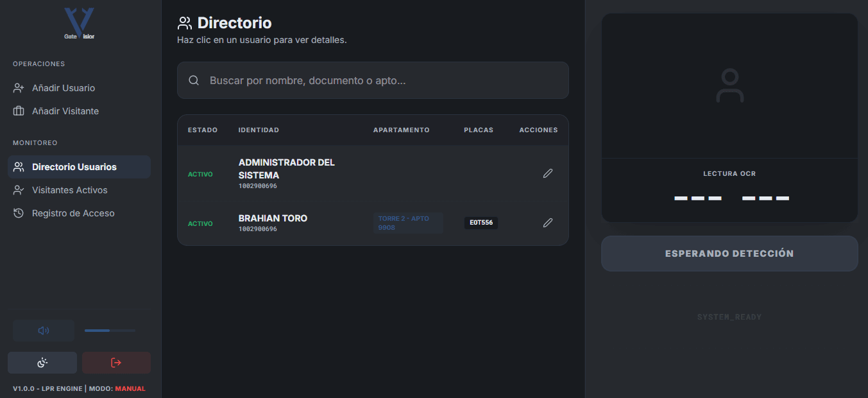Click the red logout icon button
This screenshot has height=398, width=868.
click(x=116, y=363)
